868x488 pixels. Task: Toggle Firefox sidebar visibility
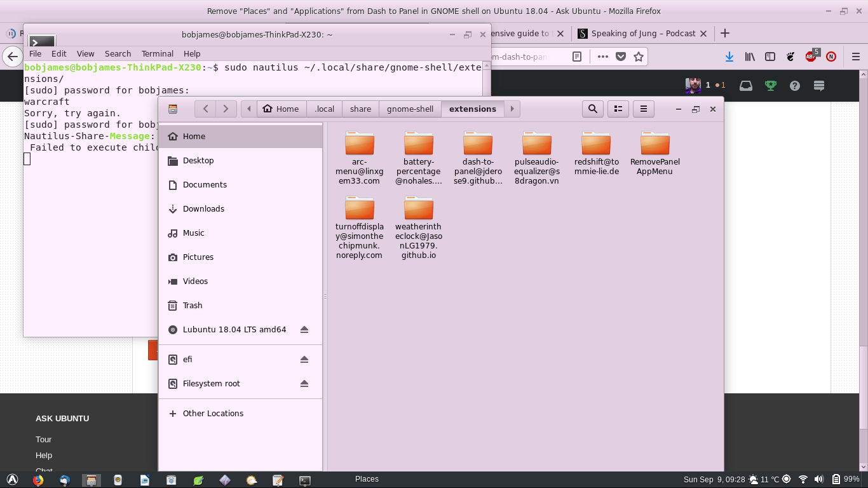(770, 57)
